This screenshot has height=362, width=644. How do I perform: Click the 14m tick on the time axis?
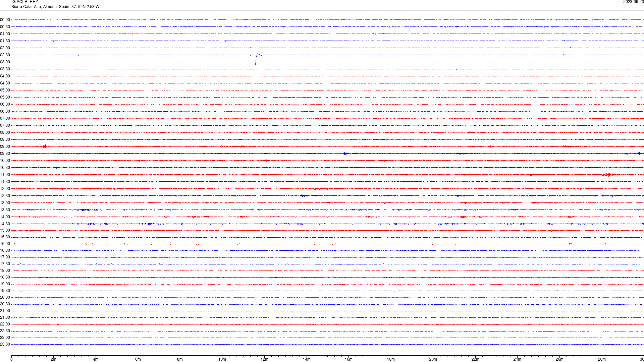pos(307,359)
